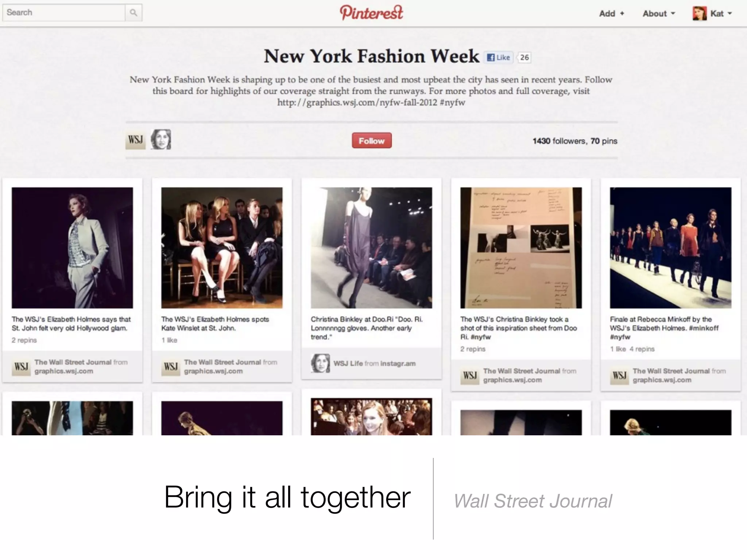Click WSJ logo under Rebecca Minkoff pin
Screen dimensions: 747x560
pos(619,375)
